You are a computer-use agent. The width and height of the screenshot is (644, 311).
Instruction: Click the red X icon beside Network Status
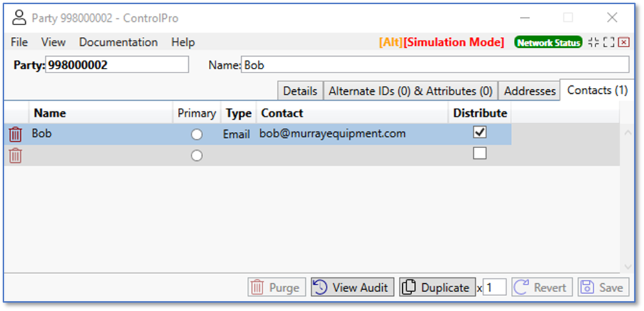[x=623, y=43]
